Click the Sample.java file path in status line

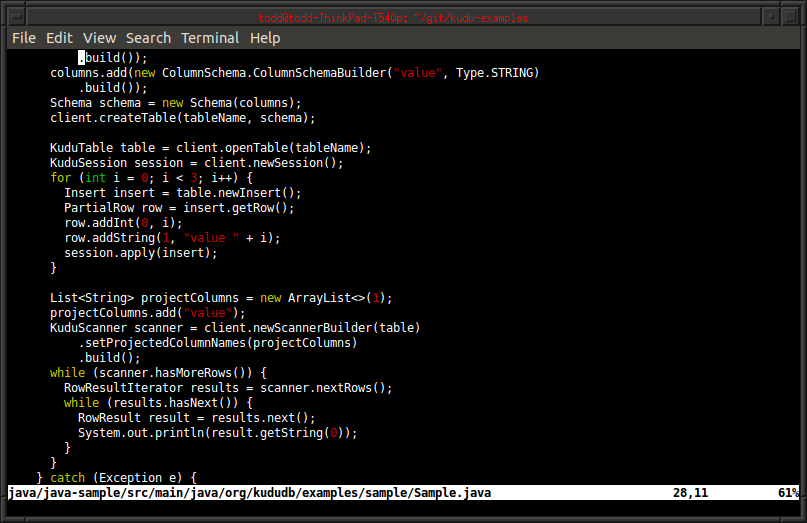[x=249, y=493]
